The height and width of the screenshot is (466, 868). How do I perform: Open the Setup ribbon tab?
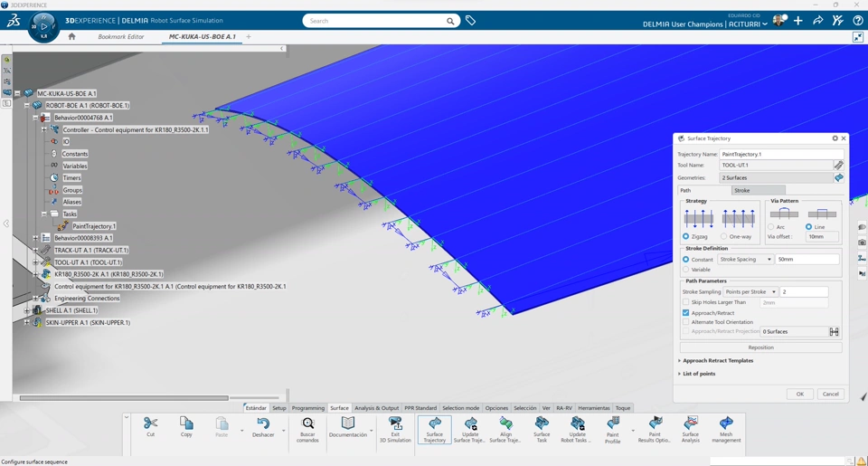coord(279,408)
